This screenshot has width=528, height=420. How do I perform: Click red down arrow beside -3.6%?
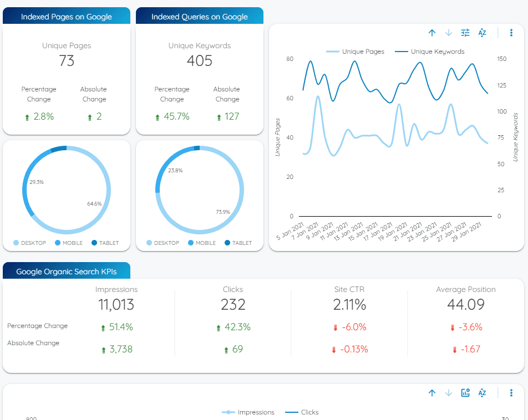click(452, 328)
